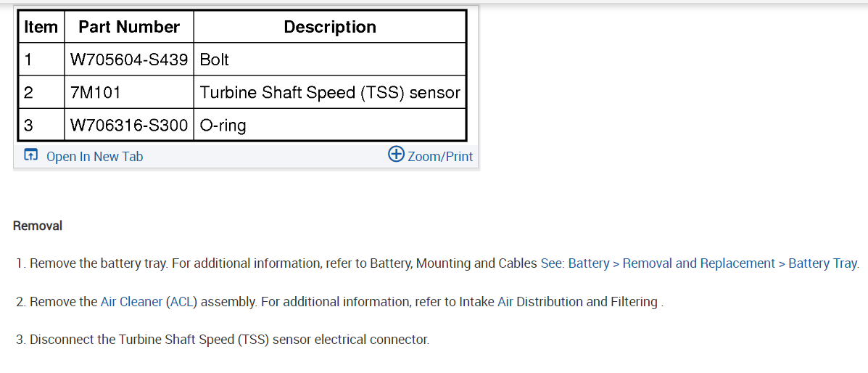This screenshot has width=868, height=373.
Task: Select part number W705604-S439 cell
Action: click(128, 60)
